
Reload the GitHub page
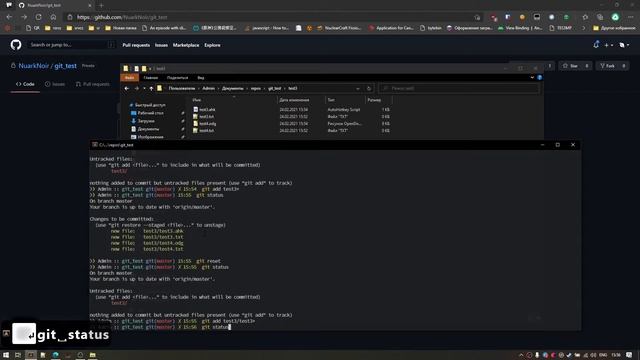click(38, 17)
